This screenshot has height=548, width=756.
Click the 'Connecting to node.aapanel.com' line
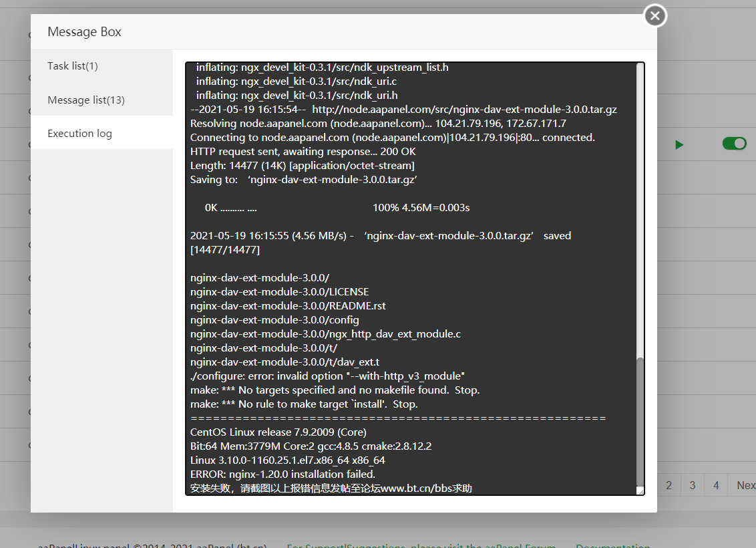[x=393, y=138]
